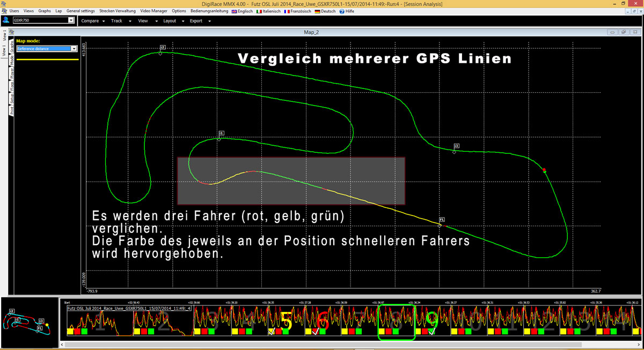644x350 pixels.
Task: Select the I1 split marker on the map
Action: 221,133
